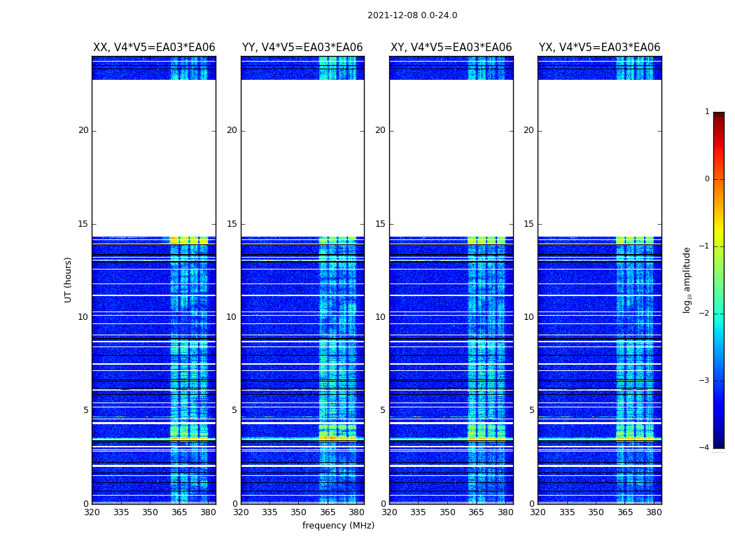Click the colorbar tick label −4

(x=704, y=448)
